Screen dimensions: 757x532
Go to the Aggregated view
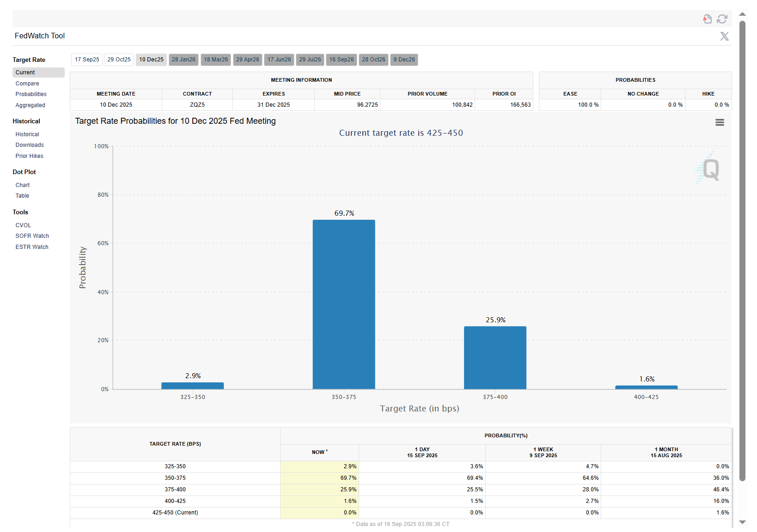[x=30, y=105]
